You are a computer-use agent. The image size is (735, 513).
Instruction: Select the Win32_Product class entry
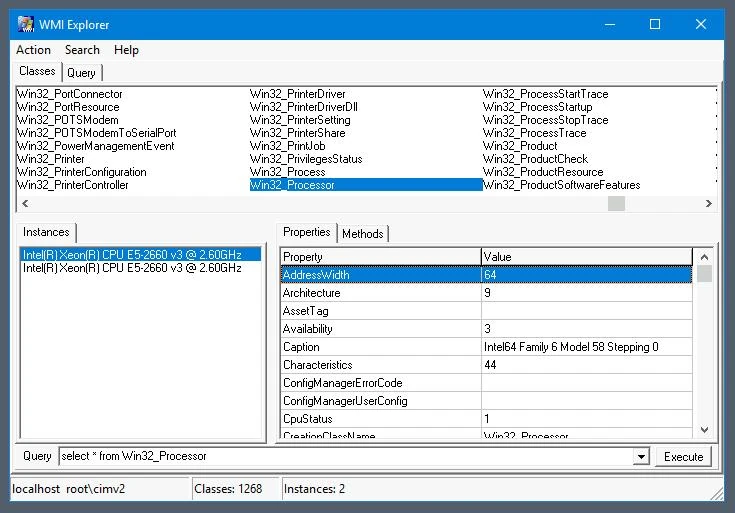click(x=520, y=146)
